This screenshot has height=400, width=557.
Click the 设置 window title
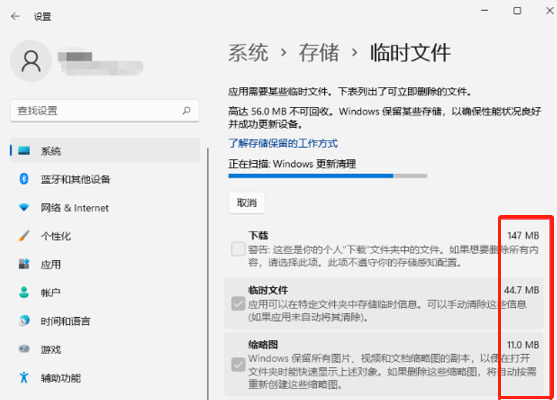42,16
